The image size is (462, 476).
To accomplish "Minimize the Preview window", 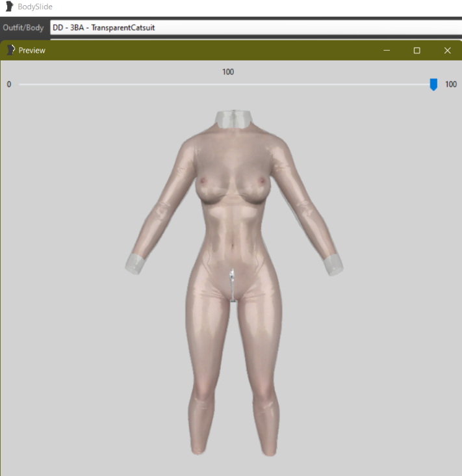I will point(387,50).
